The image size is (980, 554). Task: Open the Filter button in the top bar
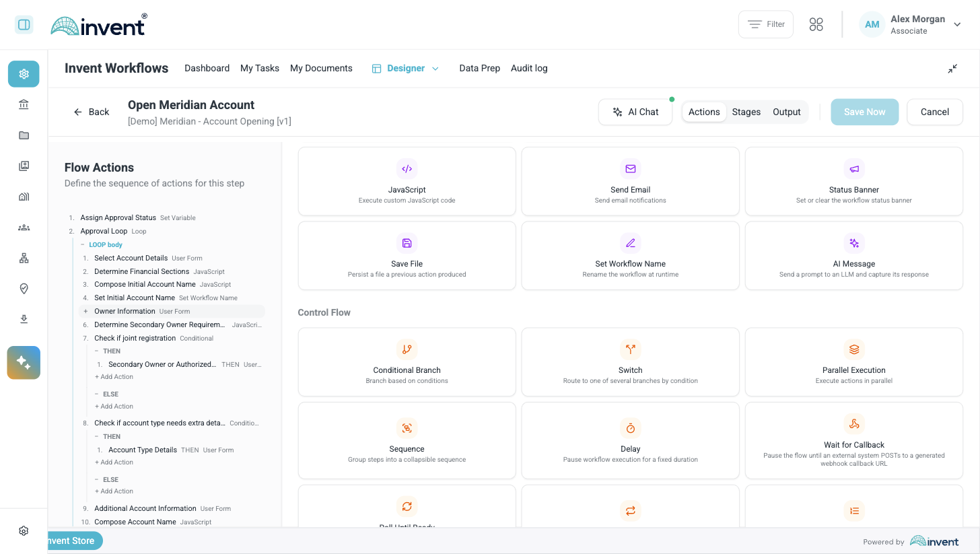766,24
